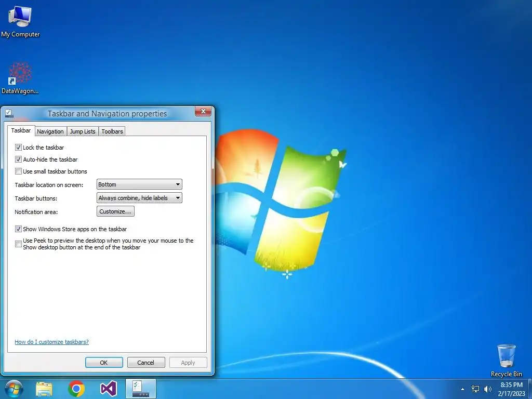The width and height of the screenshot is (532, 399).
Task: Open the clock showing 8:35 PM
Action: 511,389
